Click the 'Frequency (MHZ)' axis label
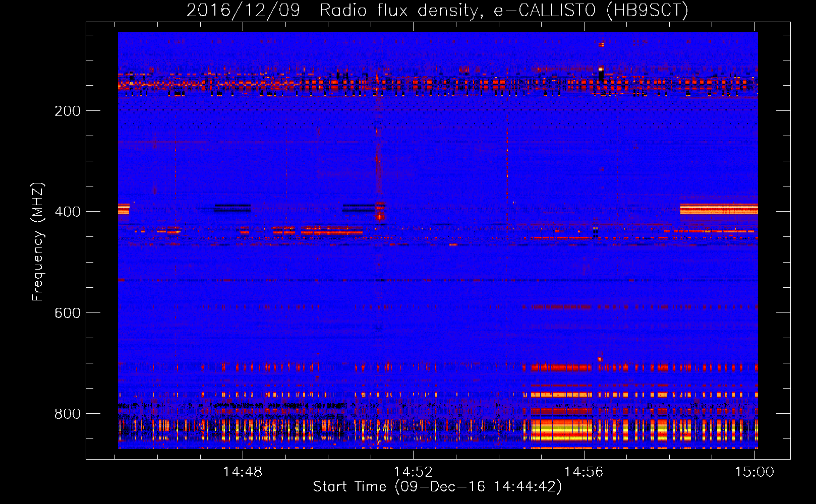This screenshot has width=816, height=504. tap(38, 242)
